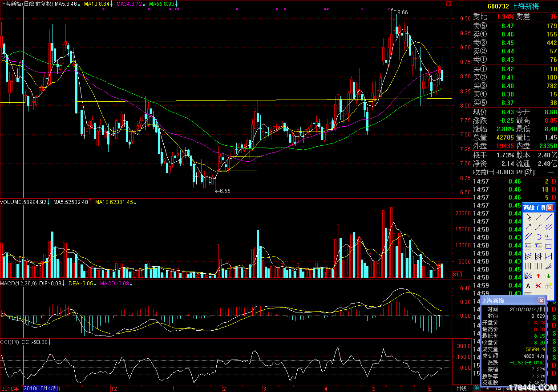Close the 上海新梅 info popup
Image resolution: width=558 pixels, height=392 pixels.
coord(542,301)
